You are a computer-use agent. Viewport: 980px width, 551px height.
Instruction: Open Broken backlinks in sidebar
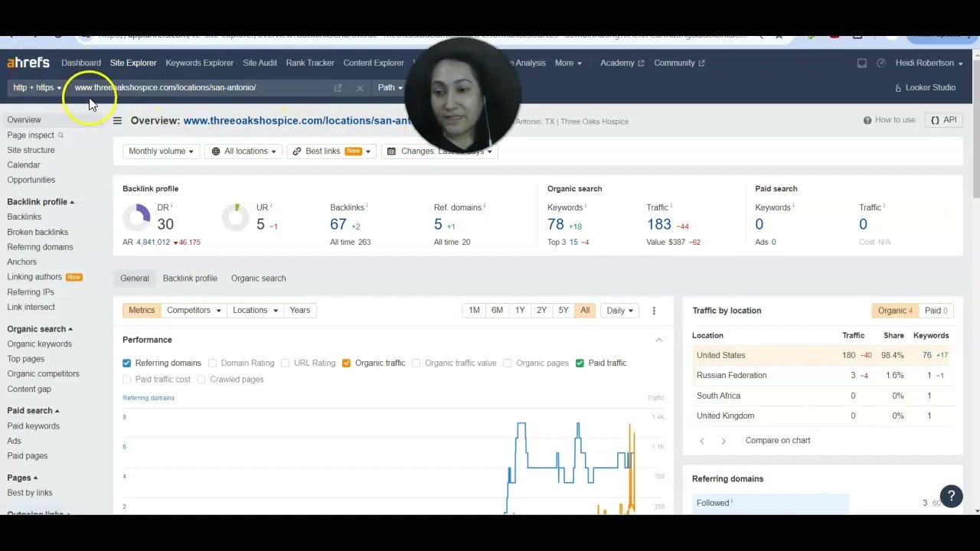click(x=38, y=232)
